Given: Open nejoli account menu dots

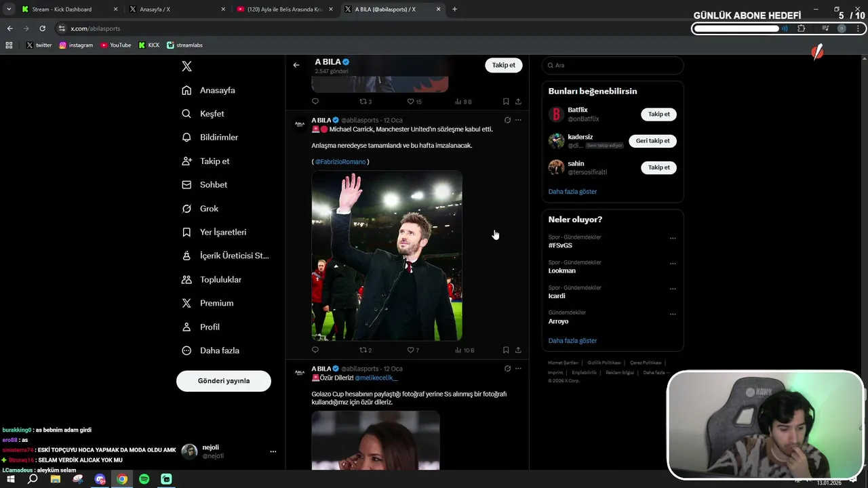Looking at the screenshot, I should [x=273, y=451].
